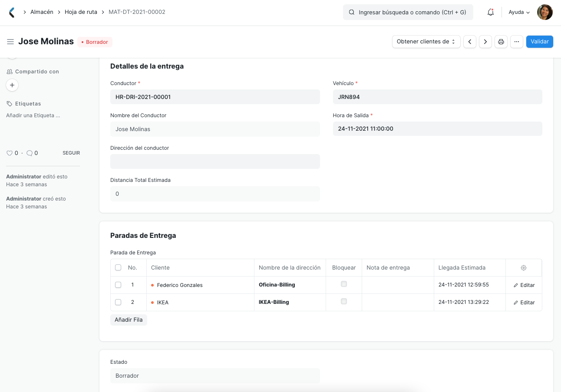Viewport: 561px width, 392px height.
Task: Select row 1 Federico Gonzales checkbox
Action: pos(118,285)
